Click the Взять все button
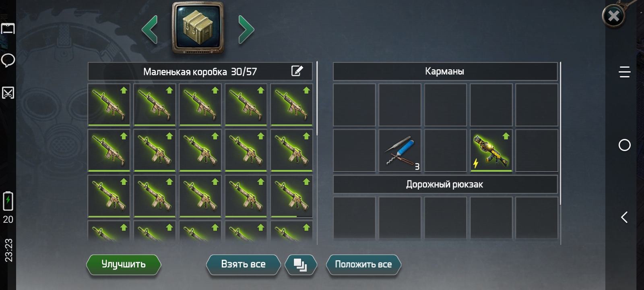644x290 pixels. 243,265
